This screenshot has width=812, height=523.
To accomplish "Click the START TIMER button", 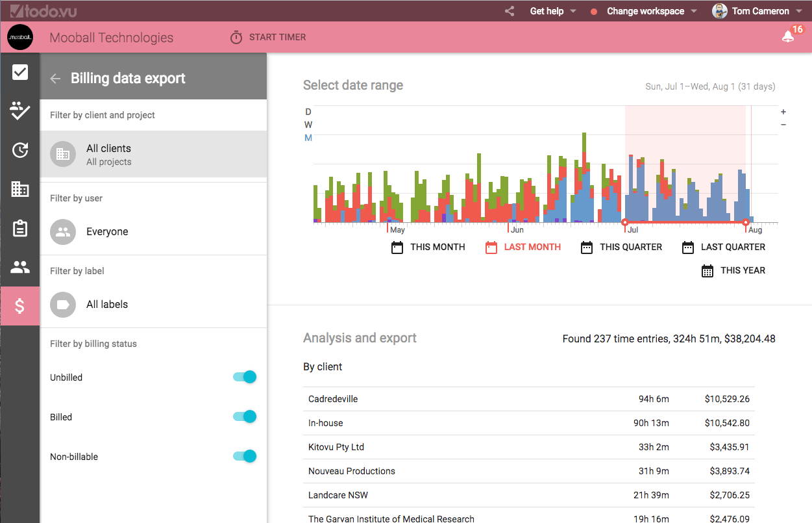I will [268, 37].
